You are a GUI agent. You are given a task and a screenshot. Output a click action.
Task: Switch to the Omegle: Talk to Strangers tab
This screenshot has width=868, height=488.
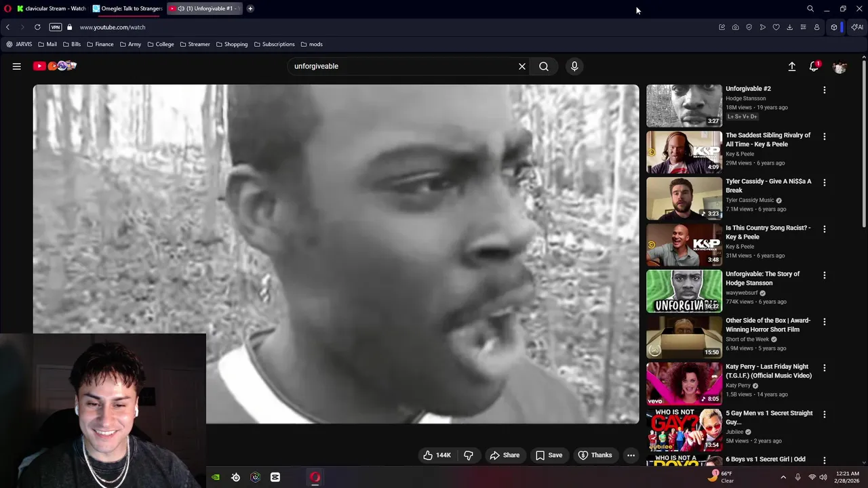tap(127, 9)
